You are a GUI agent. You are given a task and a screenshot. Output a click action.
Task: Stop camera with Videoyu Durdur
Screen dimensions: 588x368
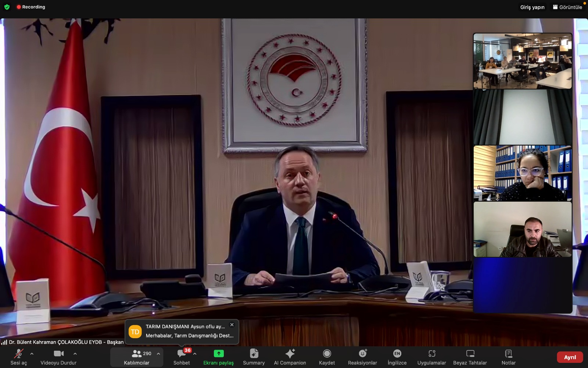click(x=58, y=357)
